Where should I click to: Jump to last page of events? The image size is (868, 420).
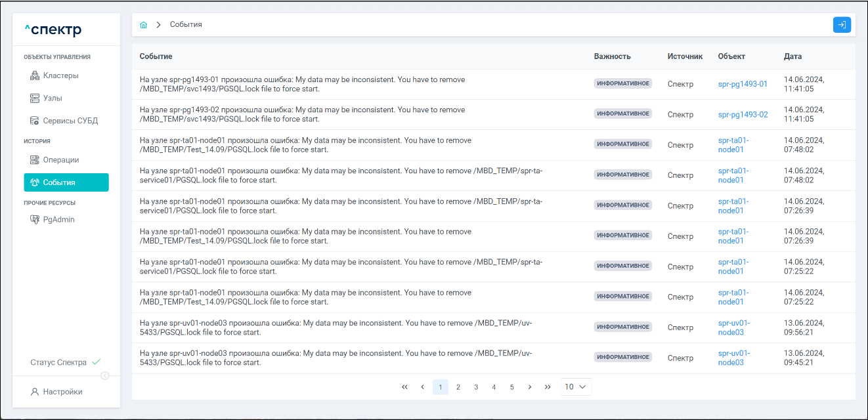[548, 387]
